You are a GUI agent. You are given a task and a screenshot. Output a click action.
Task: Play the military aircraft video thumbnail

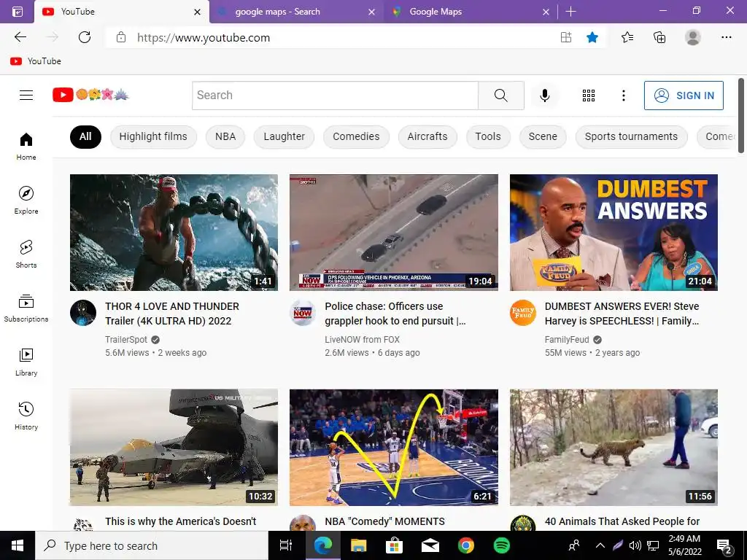point(174,448)
